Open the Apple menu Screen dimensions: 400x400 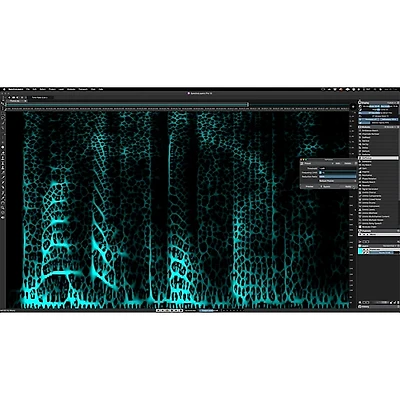pos(4,89)
